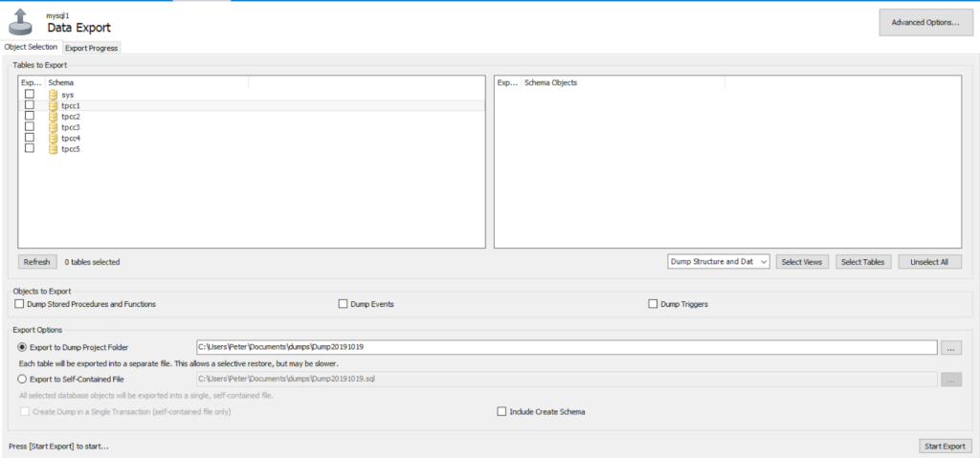
Task: Click the tpcc1 schema database icon
Action: coord(54,105)
